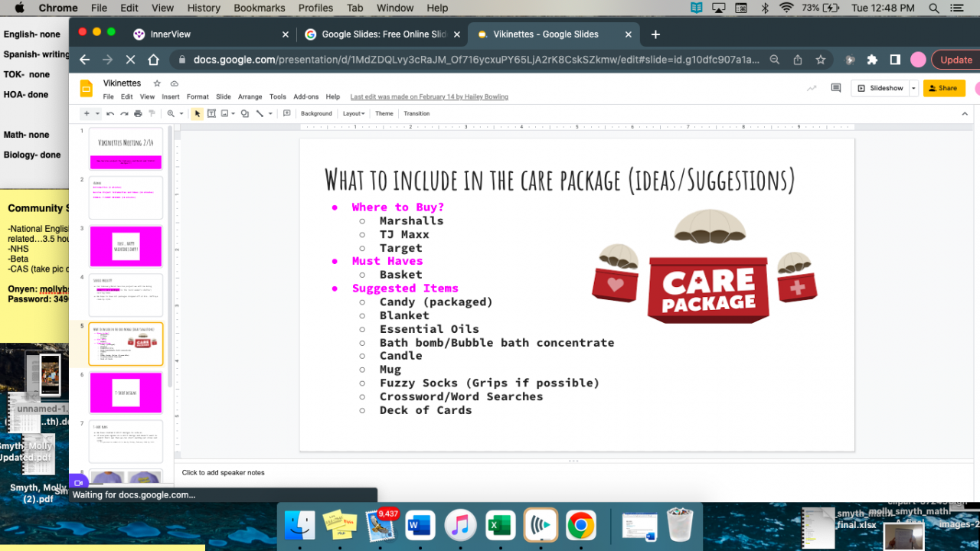Click the activity dashboard trend icon
This screenshot has width=980, height=551.
[x=812, y=88]
